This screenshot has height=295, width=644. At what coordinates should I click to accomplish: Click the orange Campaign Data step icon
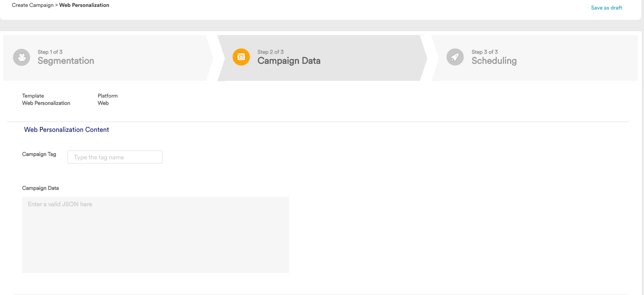pos(241,57)
